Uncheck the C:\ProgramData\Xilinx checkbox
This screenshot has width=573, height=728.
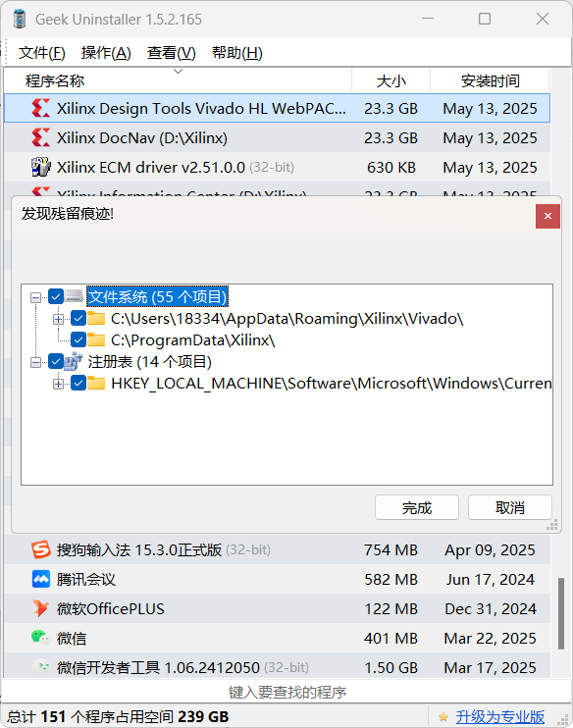click(x=78, y=339)
